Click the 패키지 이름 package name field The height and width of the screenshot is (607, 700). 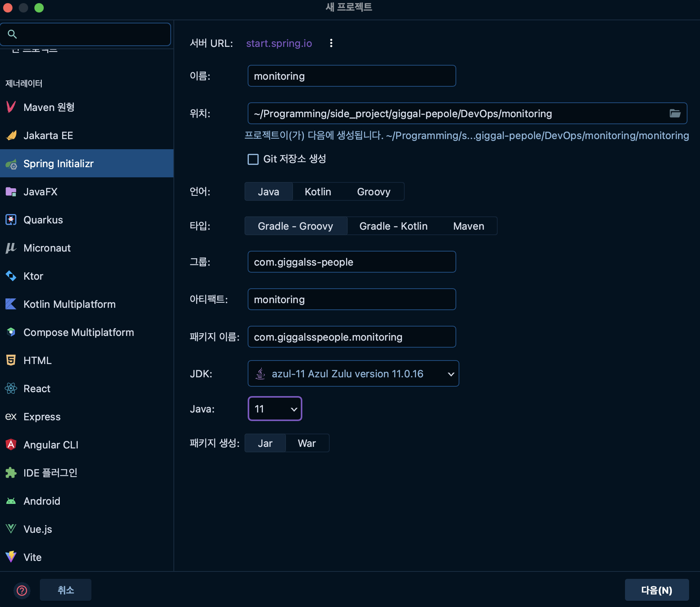tap(352, 337)
